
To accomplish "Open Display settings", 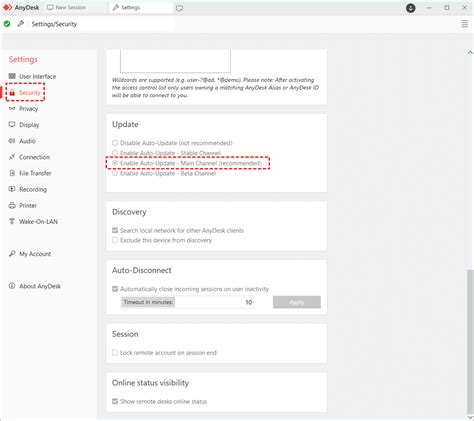I will [29, 125].
